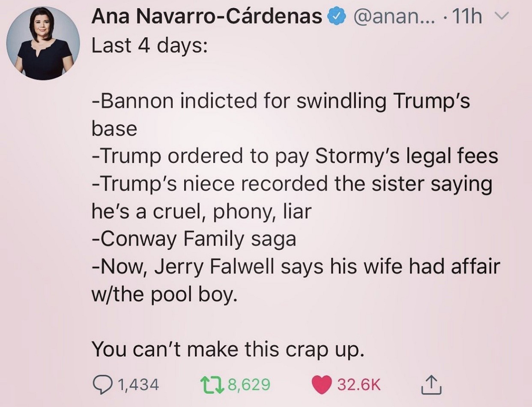Open the Ana Navarro-Cárdenas display name link
This screenshot has height=407, width=532.
(x=207, y=17)
